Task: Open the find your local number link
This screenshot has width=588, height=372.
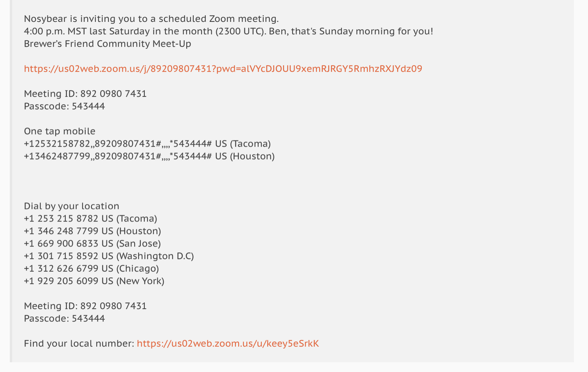Action: tap(228, 343)
